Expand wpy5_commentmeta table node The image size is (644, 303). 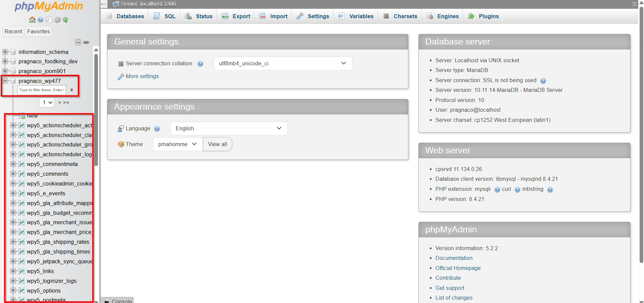[13, 164]
